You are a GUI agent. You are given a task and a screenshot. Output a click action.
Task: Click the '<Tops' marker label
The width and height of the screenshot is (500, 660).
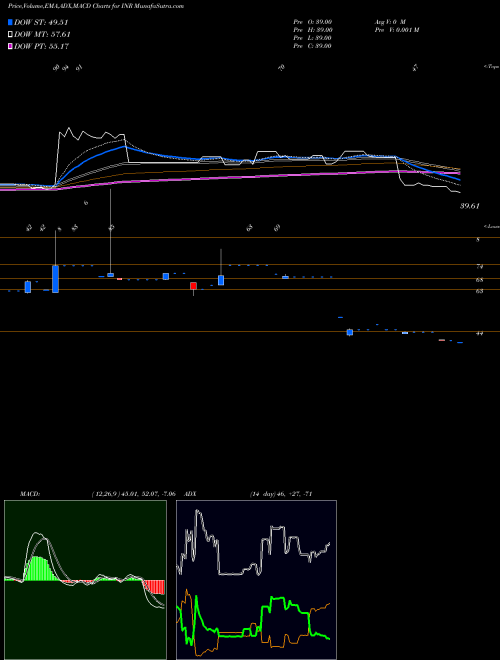click(x=491, y=67)
